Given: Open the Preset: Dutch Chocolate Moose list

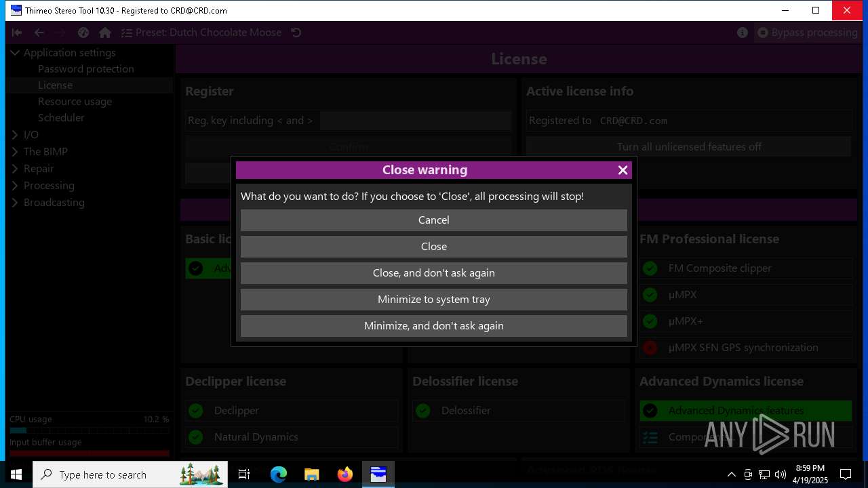Looking at the screenshot, I should pos(201,33).
